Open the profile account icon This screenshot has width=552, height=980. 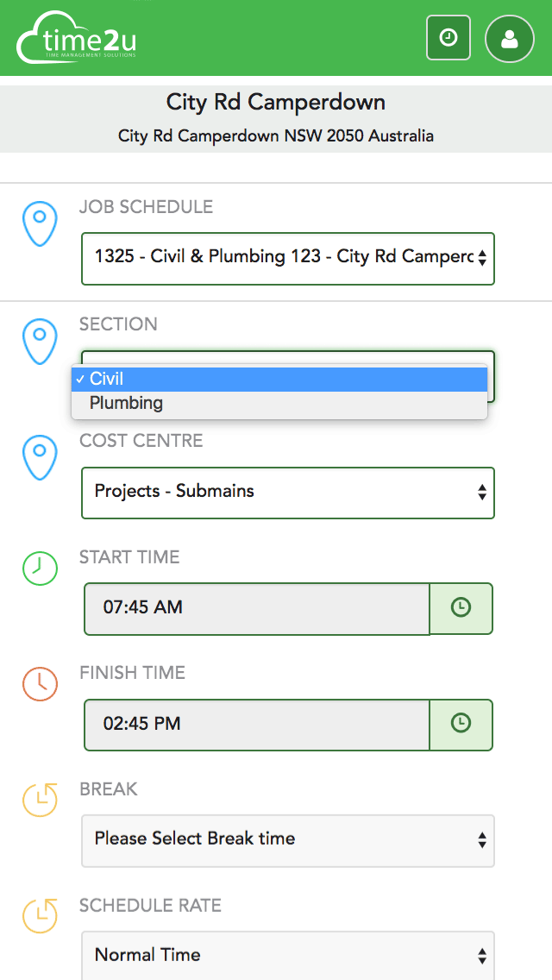[509, 37]
